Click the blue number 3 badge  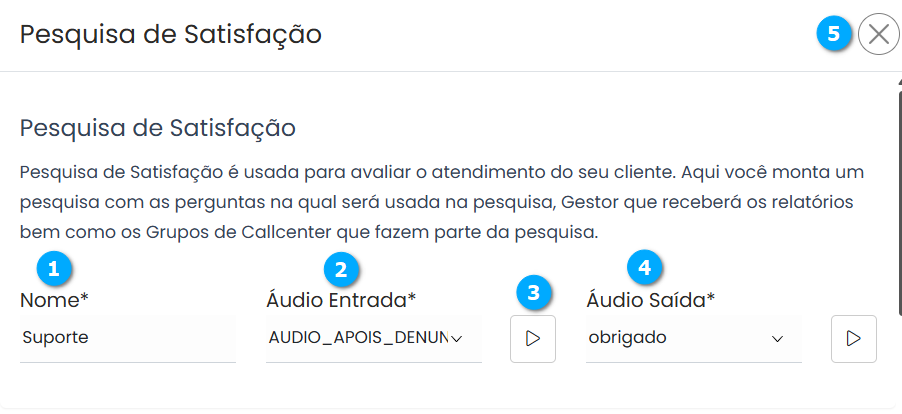tap(534, 292)
